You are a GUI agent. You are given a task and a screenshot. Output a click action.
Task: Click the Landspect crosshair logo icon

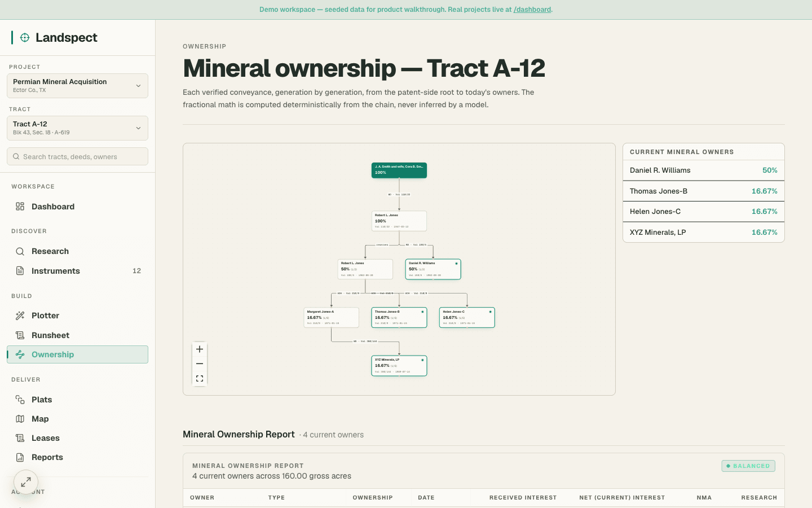point(25,38)
